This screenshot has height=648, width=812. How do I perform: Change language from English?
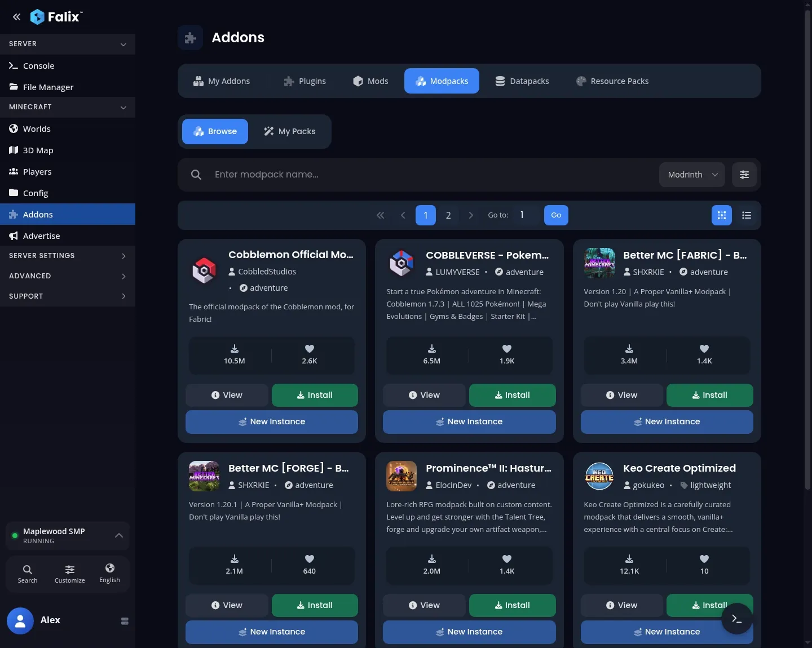coord(109,574)
